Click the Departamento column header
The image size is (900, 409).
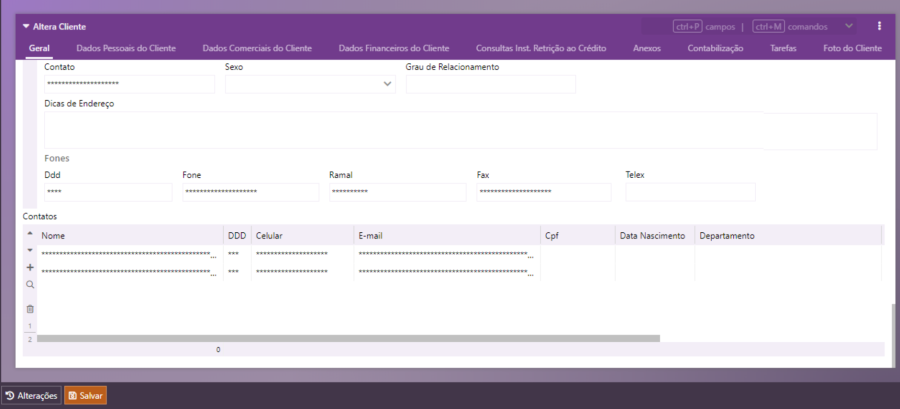click(x=788, y=236)
